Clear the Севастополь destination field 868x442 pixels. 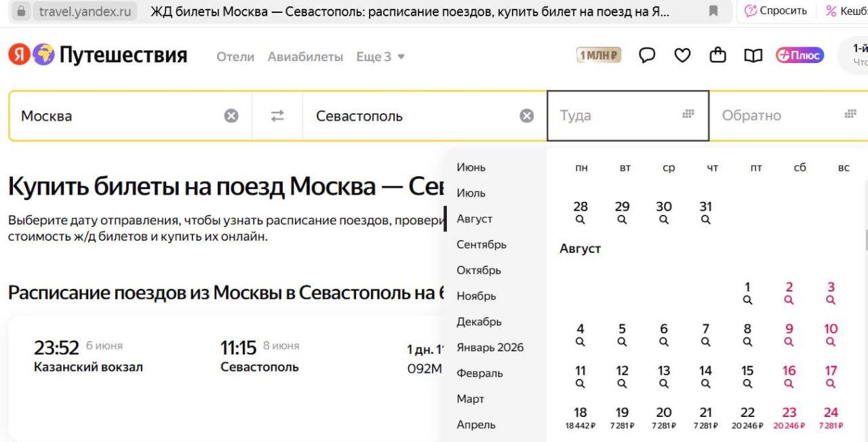[x=527, y=116]
